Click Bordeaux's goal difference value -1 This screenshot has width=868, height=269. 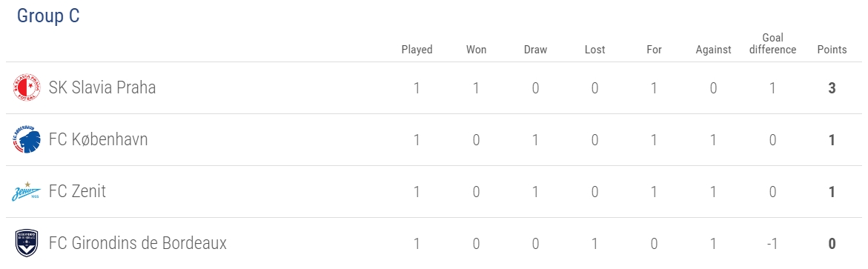pyautogui.click(x=773, y=244)
